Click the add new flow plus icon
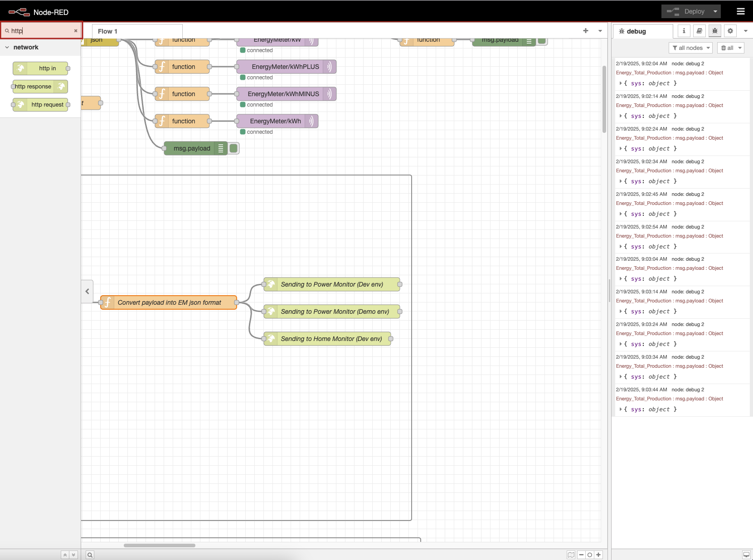Viewport: 753px width, 560px height. (586, 31)
